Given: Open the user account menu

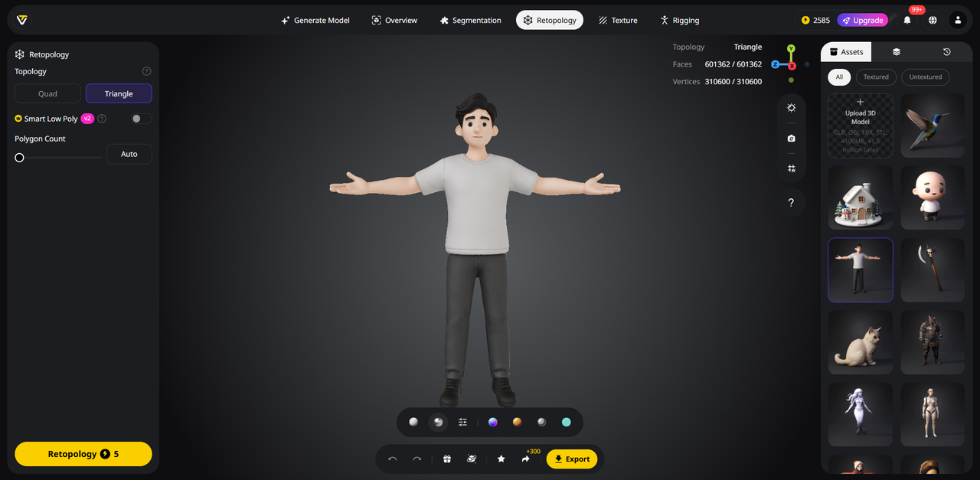Looking at the screenshot, I should click(958, 20).
